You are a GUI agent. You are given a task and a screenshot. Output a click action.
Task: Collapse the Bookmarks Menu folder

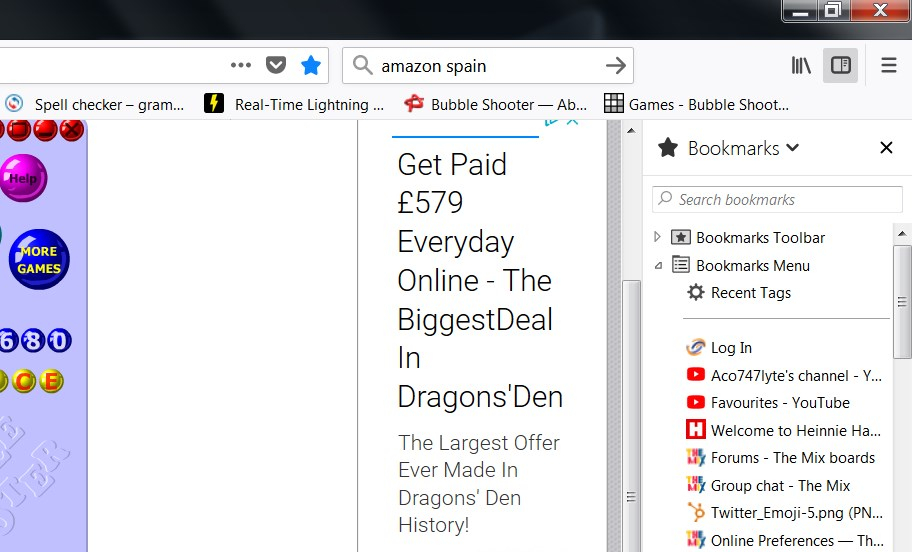(658, 265)
